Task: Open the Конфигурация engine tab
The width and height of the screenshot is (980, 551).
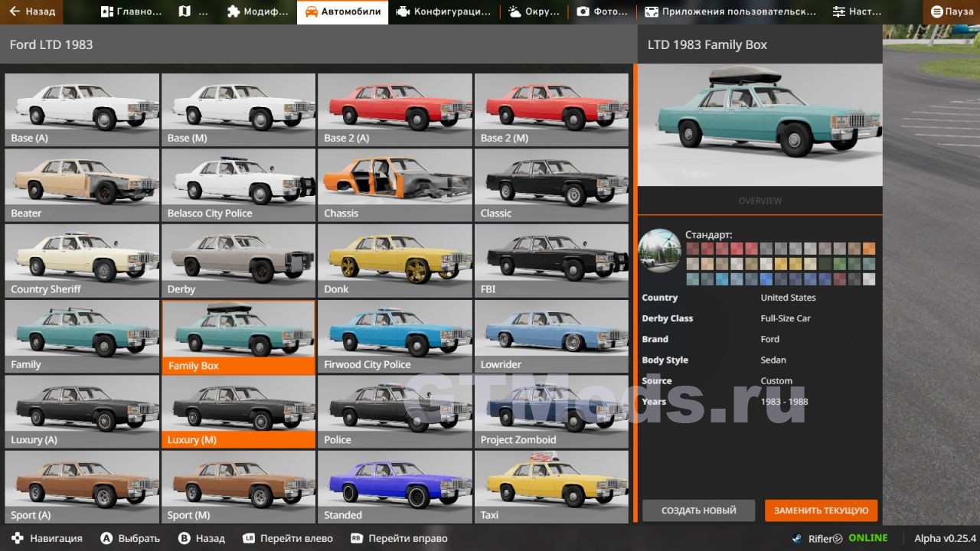Action: [x=443, y=11]
